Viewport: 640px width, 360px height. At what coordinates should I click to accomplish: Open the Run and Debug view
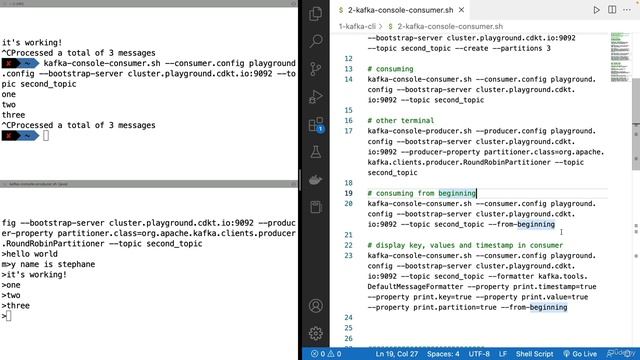click(x=316, y=97)
